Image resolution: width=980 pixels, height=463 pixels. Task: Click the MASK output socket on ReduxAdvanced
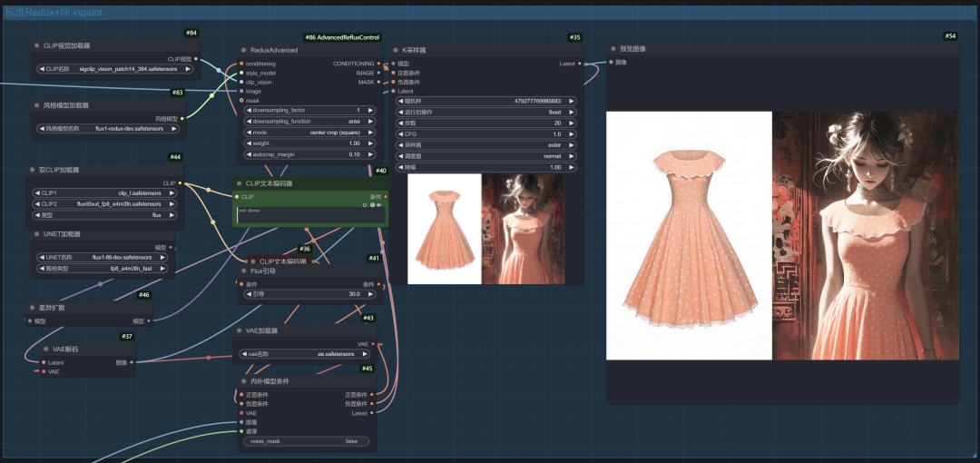point(378,82)
